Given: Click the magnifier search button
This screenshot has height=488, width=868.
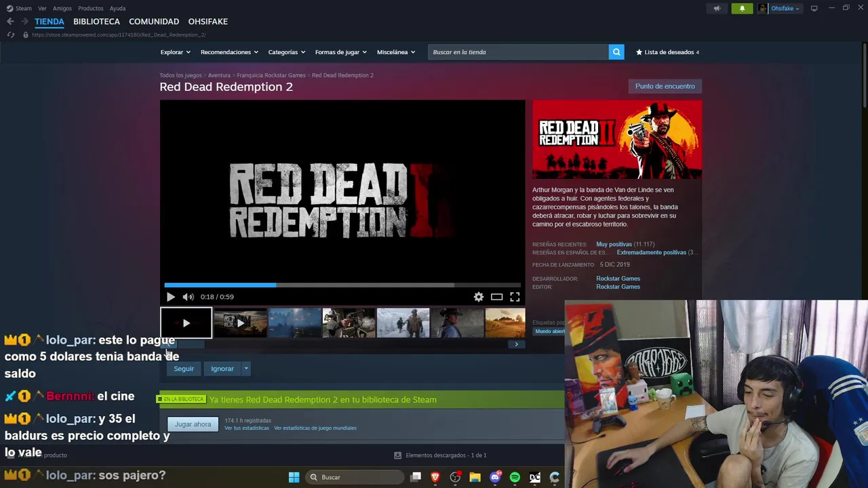Looking at the screenshot, I should point(616,52).
